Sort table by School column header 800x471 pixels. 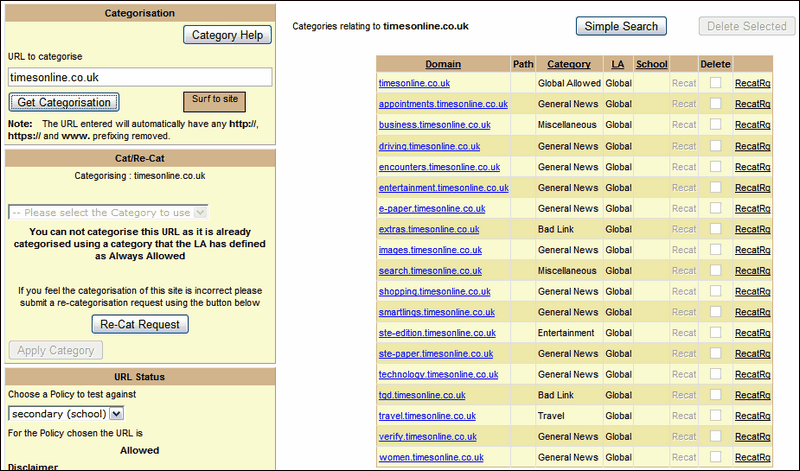point(652,64)
